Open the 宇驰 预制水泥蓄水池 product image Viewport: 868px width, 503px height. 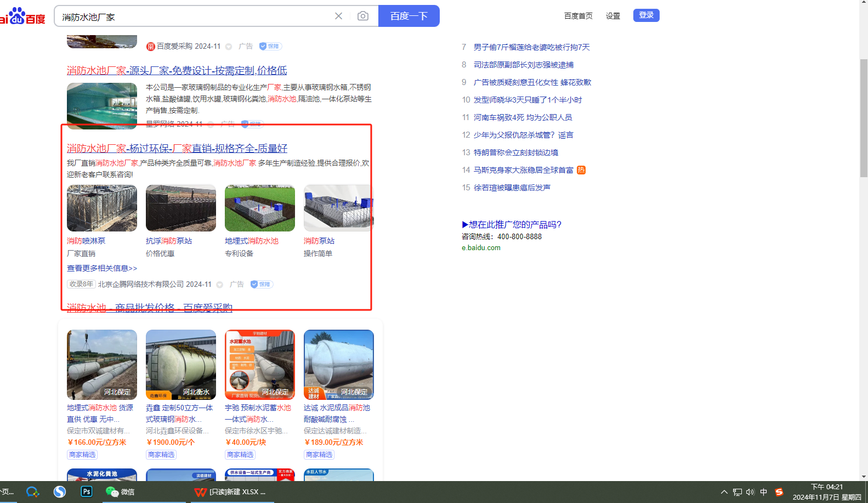coord(260,365)
